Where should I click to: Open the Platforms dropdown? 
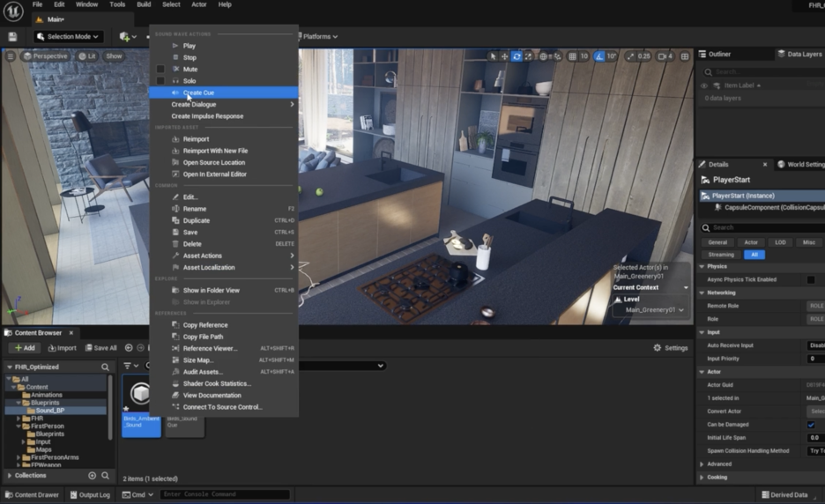pyautogui.click(x=318, y=36)
